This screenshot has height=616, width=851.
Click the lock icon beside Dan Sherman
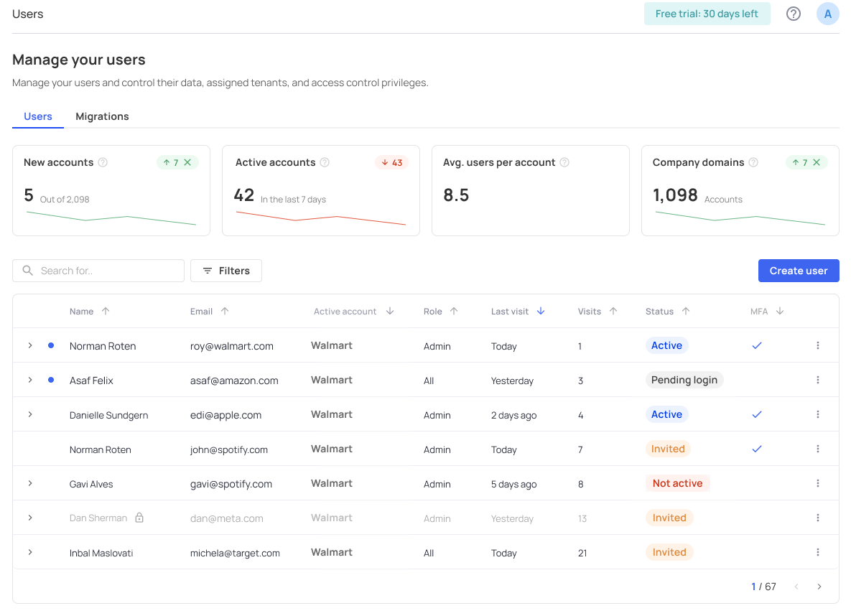click(139, 518)
